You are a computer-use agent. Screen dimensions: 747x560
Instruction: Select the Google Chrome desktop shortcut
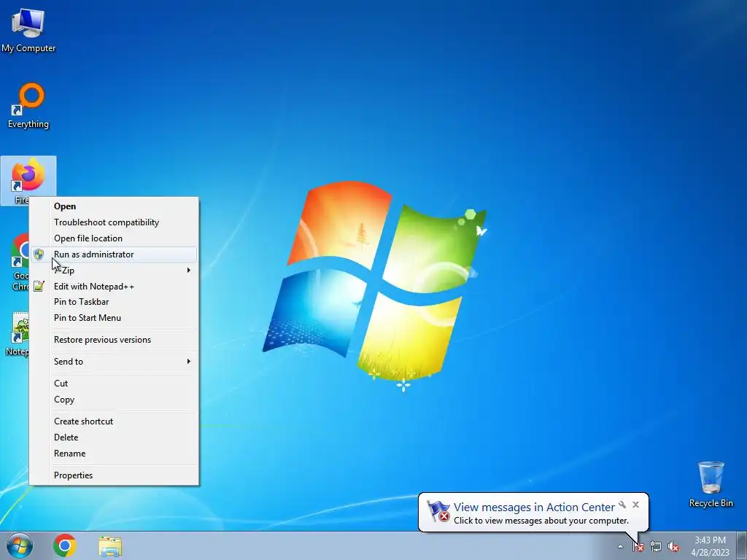[20, 262]
